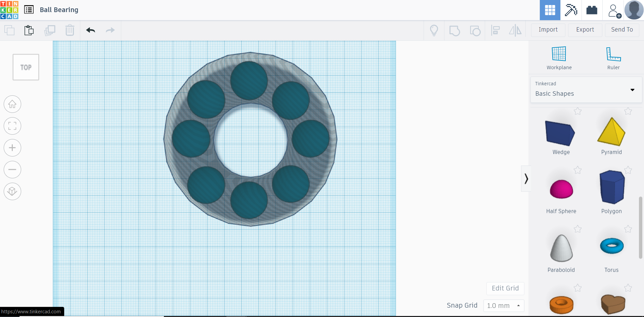The width and height of the screenshot is (644, 317).
Task: Open the Blocks pickaxe mode
Action: pos(571,10)
